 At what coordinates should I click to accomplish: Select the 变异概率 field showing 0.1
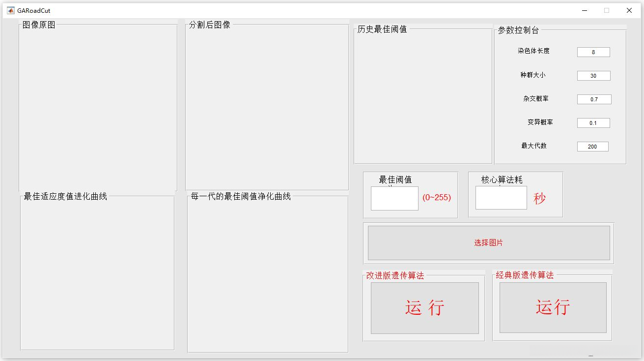click(x=593, y=122)
